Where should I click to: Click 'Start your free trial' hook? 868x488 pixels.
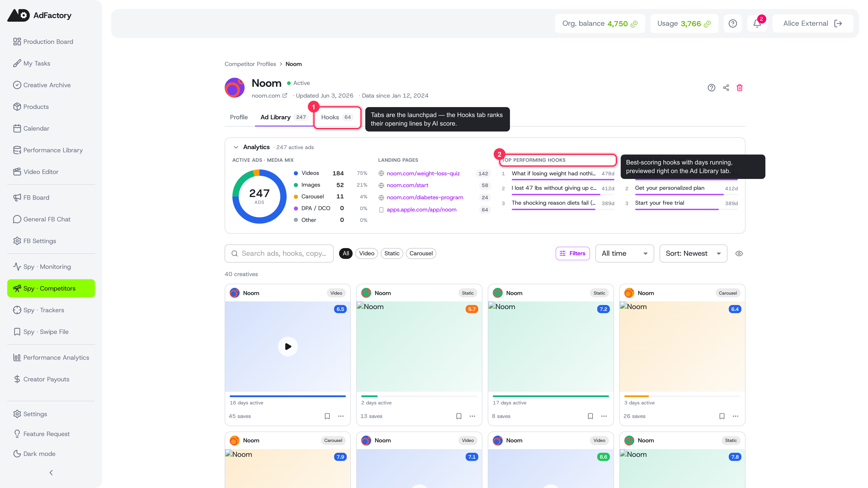[x=659, y=203]
